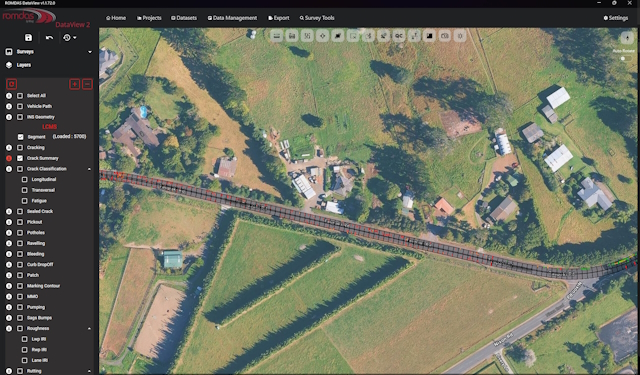Enable the Sealed Crack checkbox
The image size is (640, 375).
pos(20,211)
